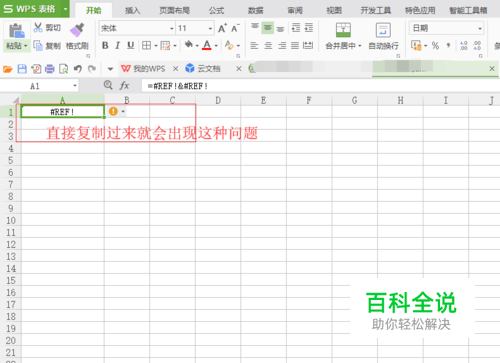Decrease decimal places icon

pyautogui.click(x=477, y=45)
